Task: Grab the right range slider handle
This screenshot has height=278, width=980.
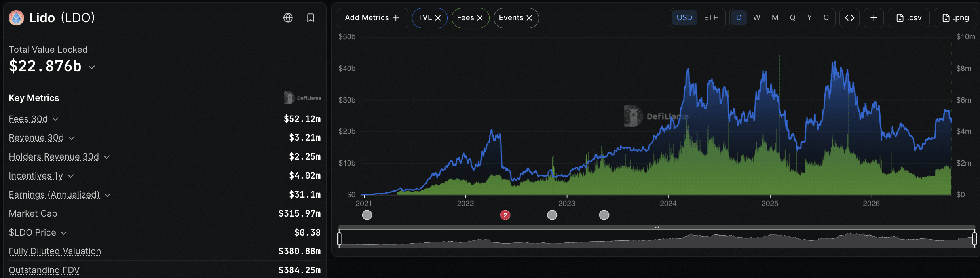Action: pos(974,239)
